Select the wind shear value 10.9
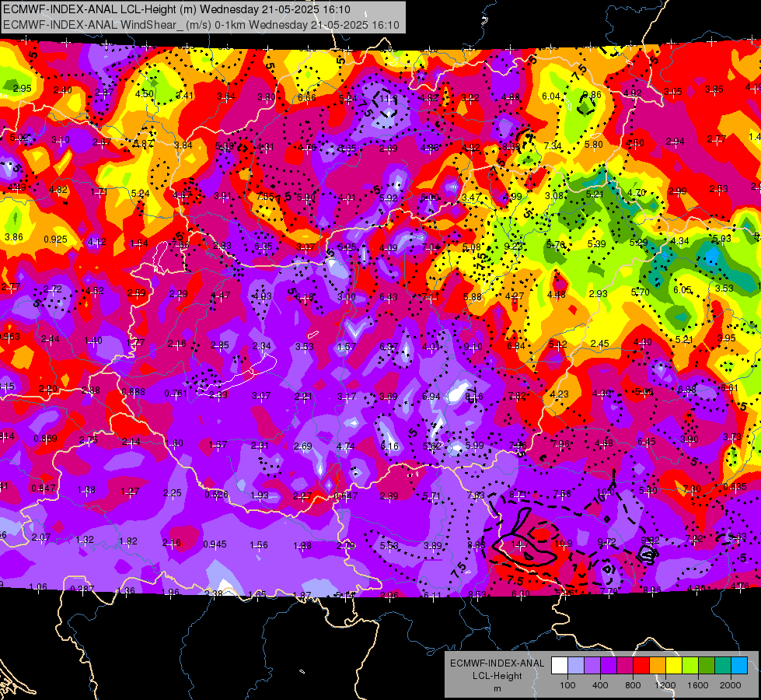The width and height of the screenshot is (761, 700). click(x=564, y=544)
